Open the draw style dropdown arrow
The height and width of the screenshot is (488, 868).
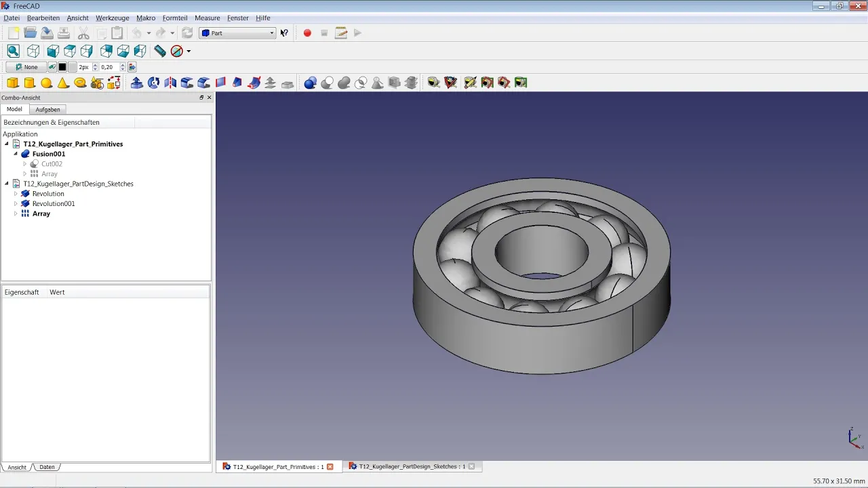pos(189,51)
